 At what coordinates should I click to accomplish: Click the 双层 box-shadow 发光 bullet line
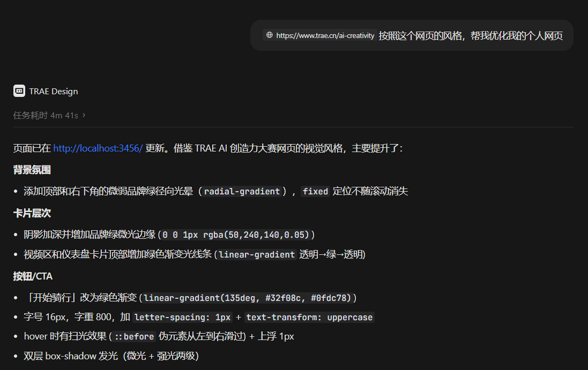[x=111, y=356]
